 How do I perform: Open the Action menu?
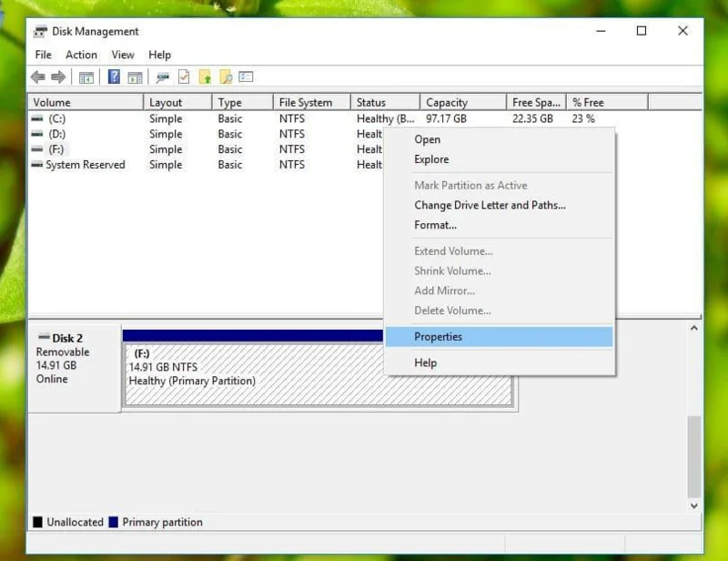coord(81,55)
